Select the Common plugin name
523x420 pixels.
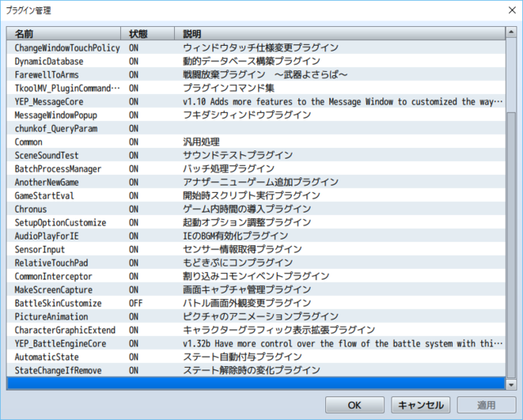(29, 142)
